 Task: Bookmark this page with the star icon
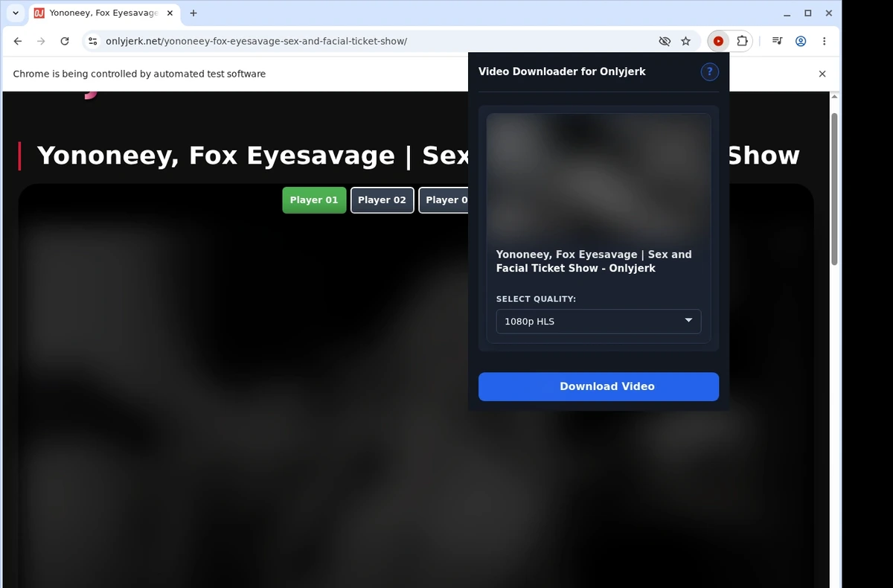tap(686, 42)
